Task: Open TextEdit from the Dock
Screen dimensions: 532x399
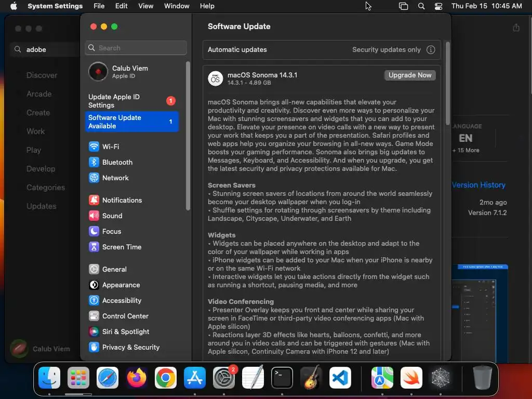Action: click(x=253, y=378)
